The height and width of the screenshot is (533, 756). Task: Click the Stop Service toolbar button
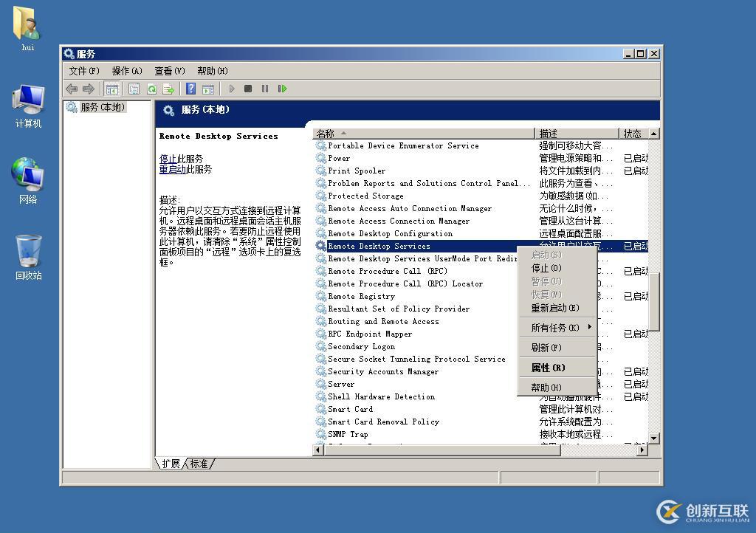[248, 89]
